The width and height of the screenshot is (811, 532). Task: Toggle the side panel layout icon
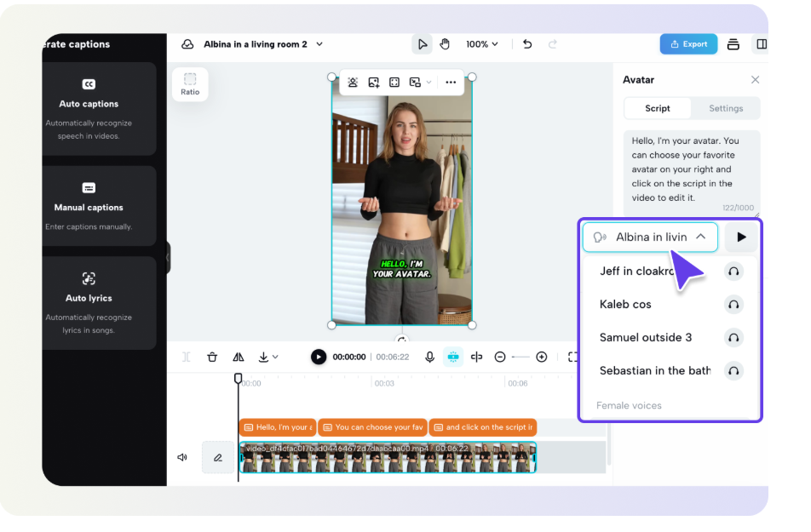pyautogui.click(x=761, y=44)
